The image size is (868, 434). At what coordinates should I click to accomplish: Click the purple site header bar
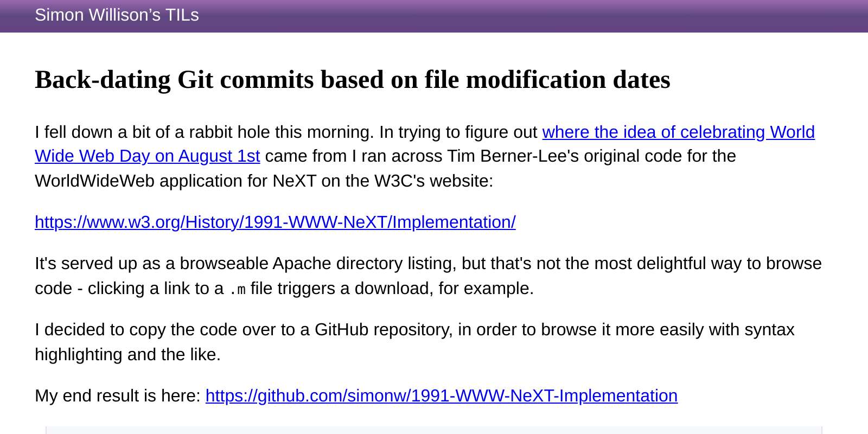click(434, 16)
